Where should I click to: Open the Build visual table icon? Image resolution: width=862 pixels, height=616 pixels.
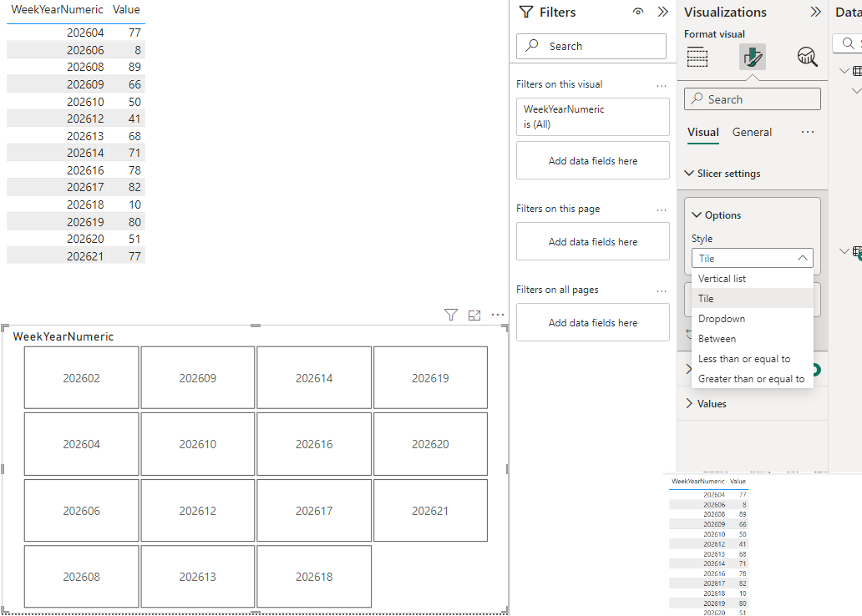tap(697, 57)
